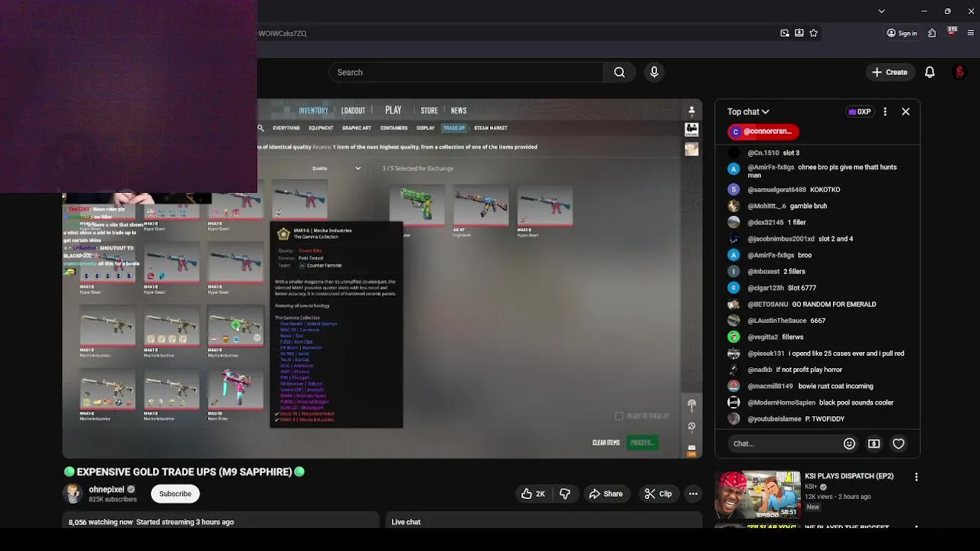Select the Play tab in game menu
Screen dimensions: 980x551
[x=394, y=110]
